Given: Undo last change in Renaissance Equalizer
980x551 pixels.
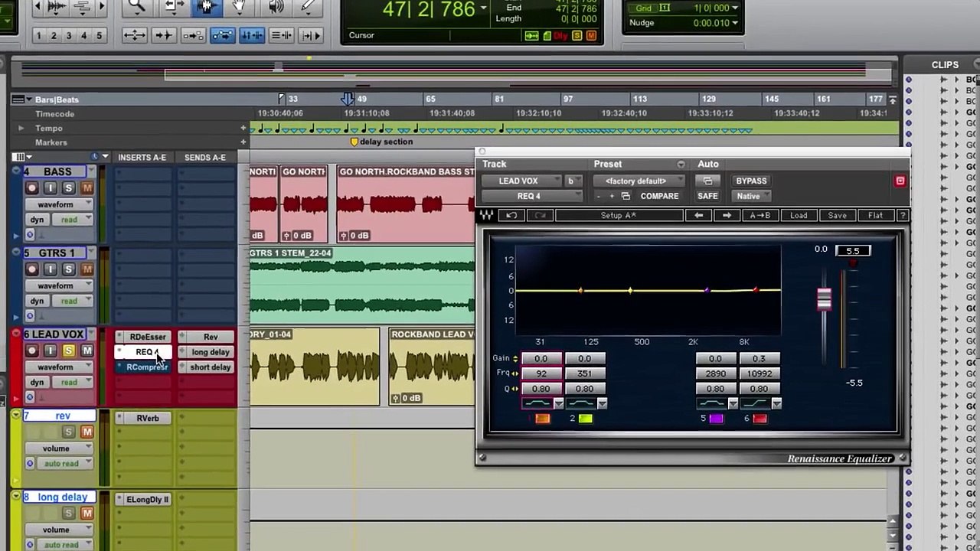Looking at the screenshot, I should pos(511,216).
